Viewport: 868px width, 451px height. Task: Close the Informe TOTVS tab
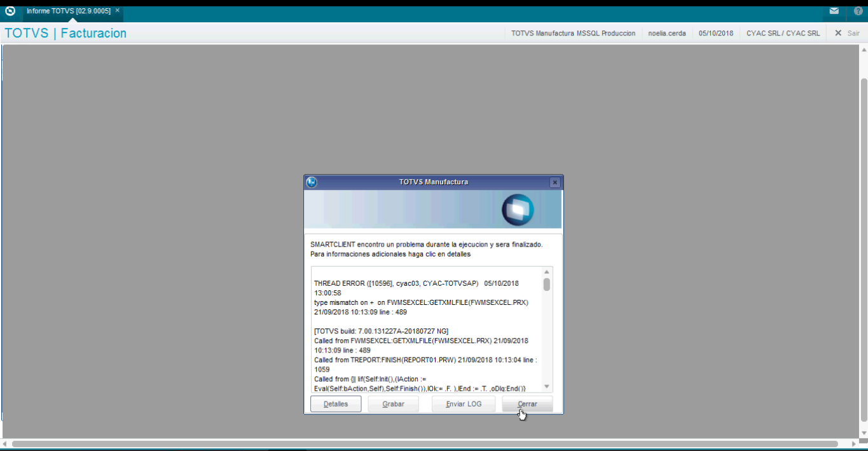[117, 11]
